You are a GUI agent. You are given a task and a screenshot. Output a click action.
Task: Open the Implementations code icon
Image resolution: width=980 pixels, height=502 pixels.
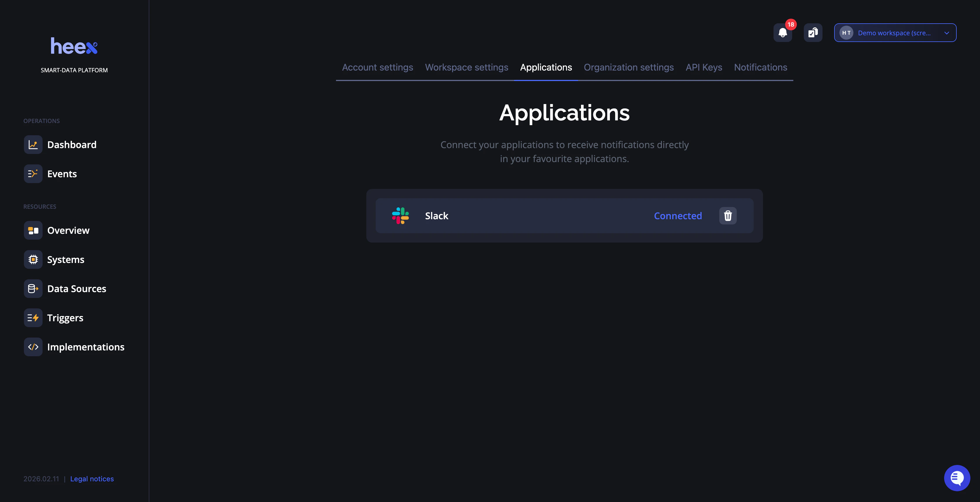[x=33, y=347]
